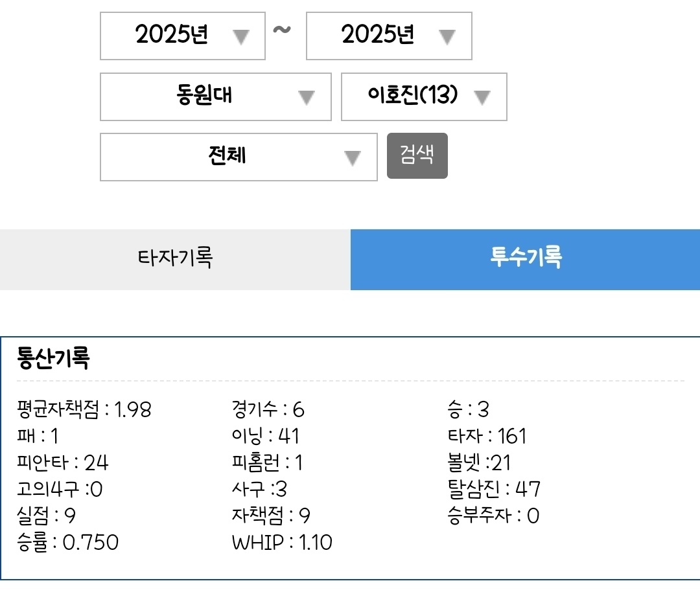Switch to the 타자기록 tab
Viewport: 700px width, 592px height.
175,259
